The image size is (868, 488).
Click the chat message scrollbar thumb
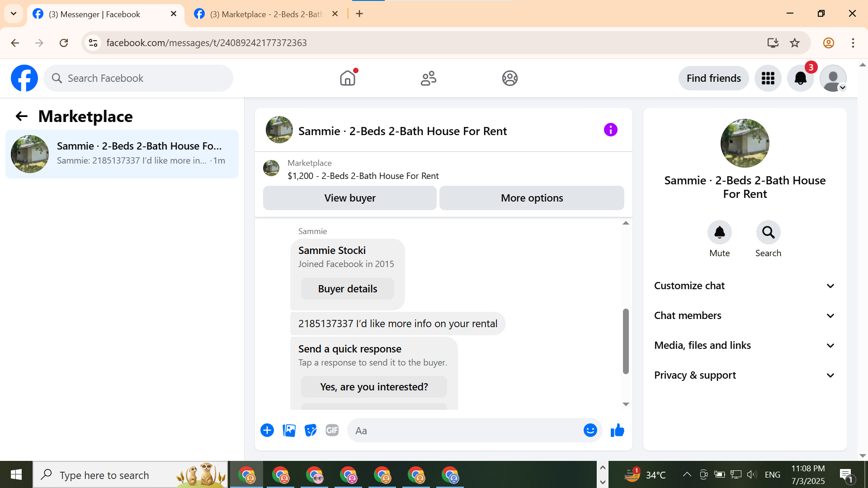626,341
